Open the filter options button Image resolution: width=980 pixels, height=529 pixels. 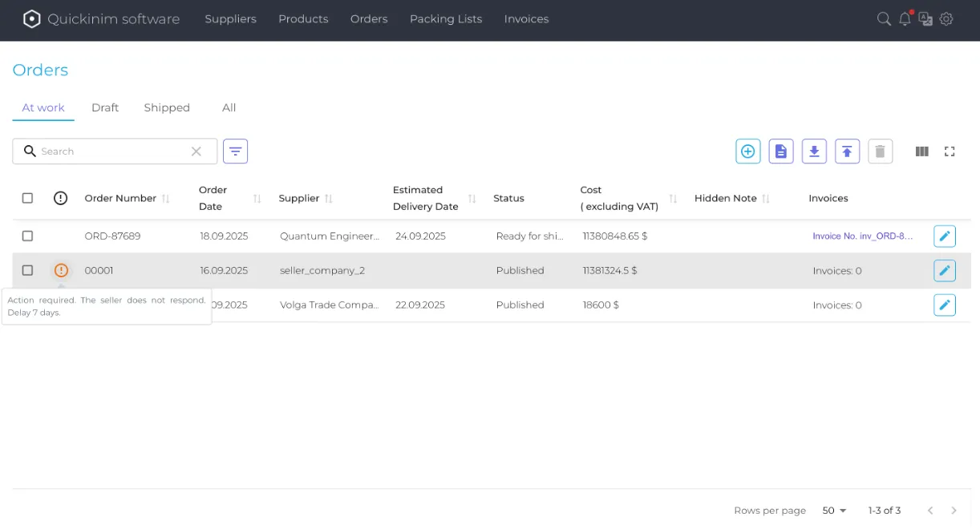[x=235, y=151]
